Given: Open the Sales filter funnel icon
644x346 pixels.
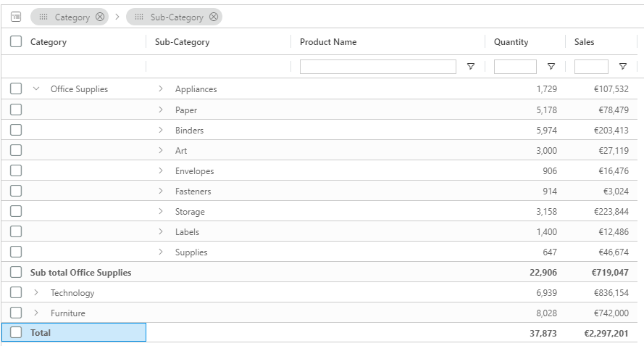Looking at the screenshot, I should [623, 67].
